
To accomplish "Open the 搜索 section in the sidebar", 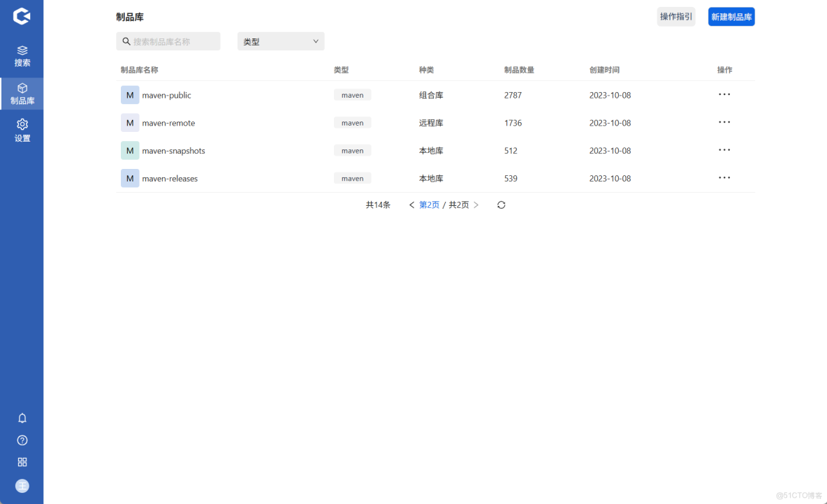I will [x=22, y=54].
